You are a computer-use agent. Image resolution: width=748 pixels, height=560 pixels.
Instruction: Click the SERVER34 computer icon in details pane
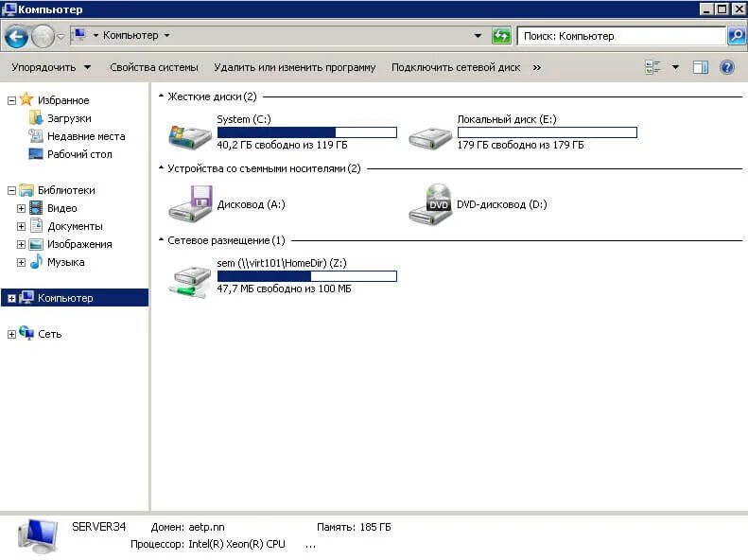(x=37, y=536)
